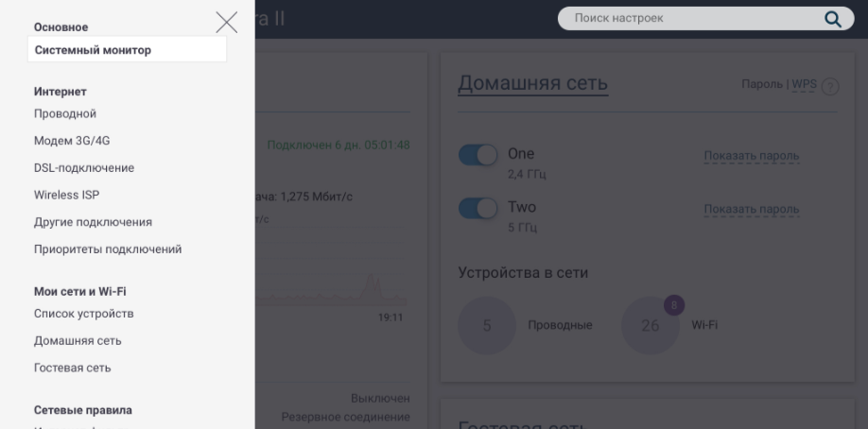Click Подключен 6 дн. status text
Image resolution: width=868 pixels, height=429 pixels.
pyautogui.click(x=339, y=145)
